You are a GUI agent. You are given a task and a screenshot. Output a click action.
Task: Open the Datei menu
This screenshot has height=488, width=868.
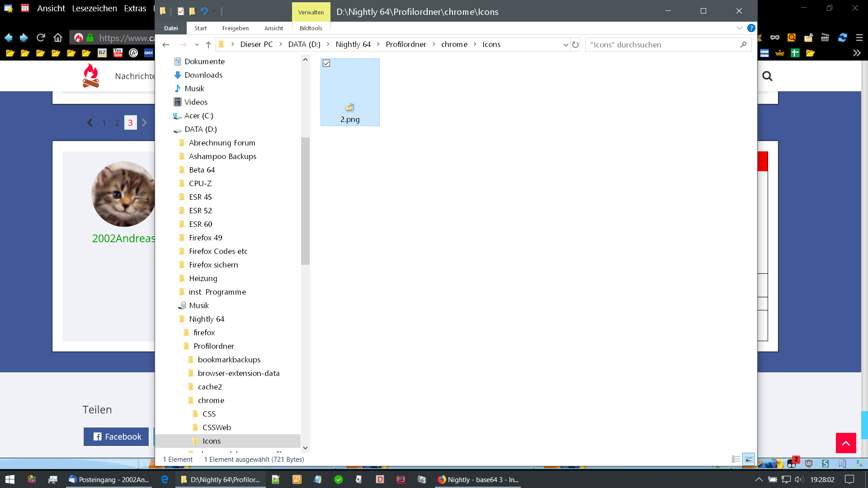(171, 28)
